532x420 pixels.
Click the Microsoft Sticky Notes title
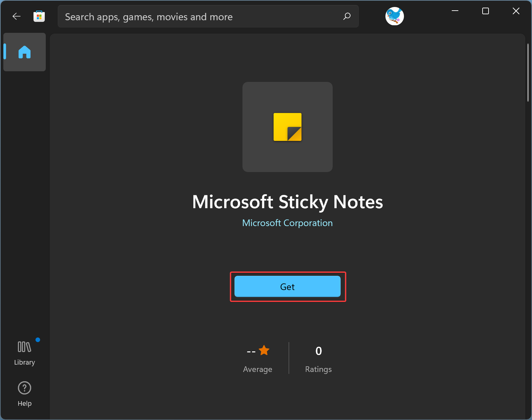pos(288,202)
